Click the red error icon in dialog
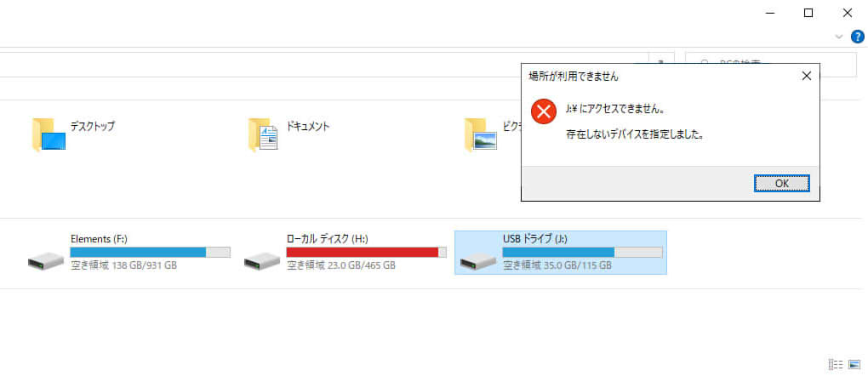 coord(544,111)
